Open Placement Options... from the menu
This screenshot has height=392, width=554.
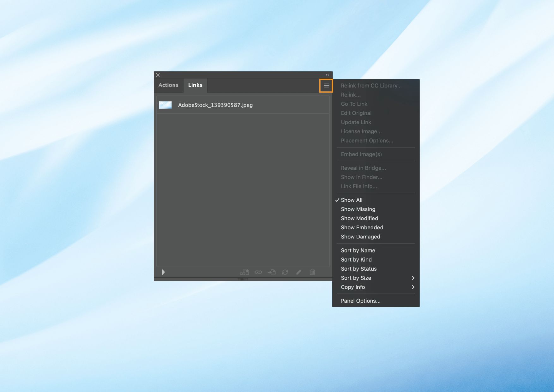click(376, 141)
